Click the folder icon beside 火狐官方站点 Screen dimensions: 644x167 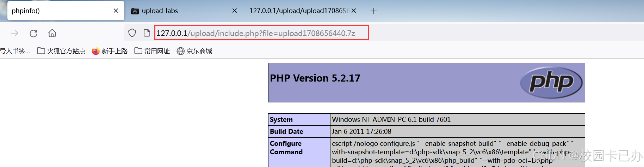41,51
